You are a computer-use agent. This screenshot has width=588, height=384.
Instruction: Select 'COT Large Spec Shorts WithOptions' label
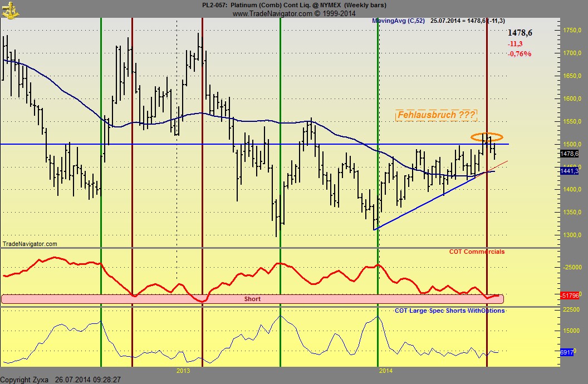click(449, 311)
